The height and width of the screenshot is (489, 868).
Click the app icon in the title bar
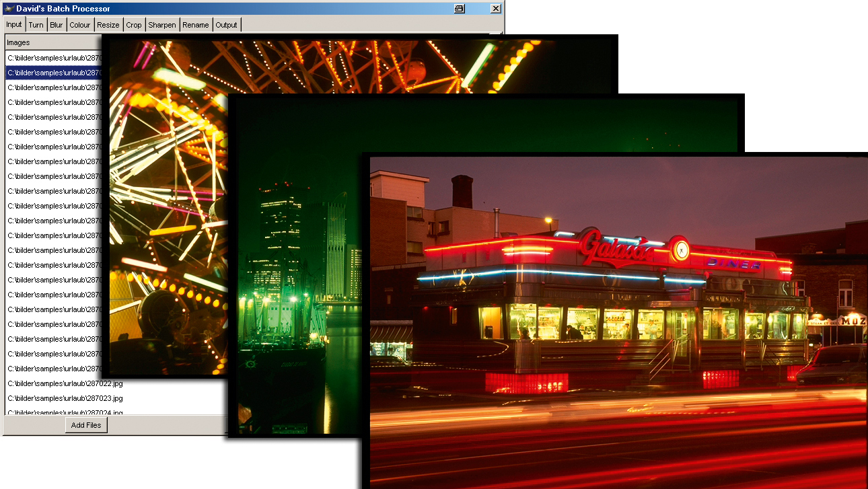pos(9,9)
